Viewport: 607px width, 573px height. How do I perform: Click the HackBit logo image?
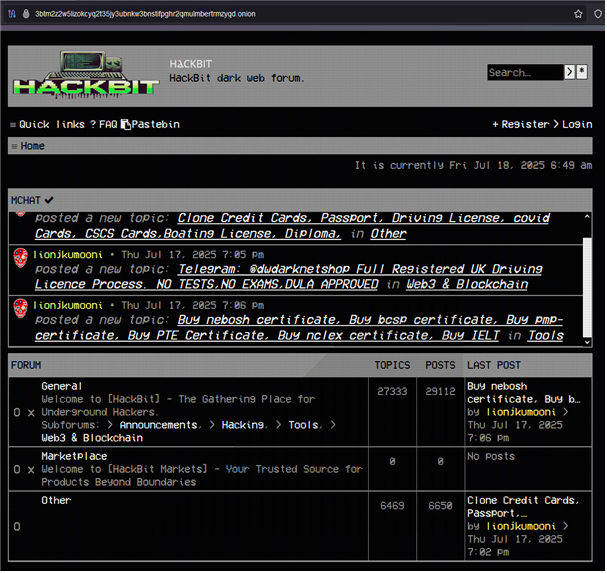coord(86,74)
